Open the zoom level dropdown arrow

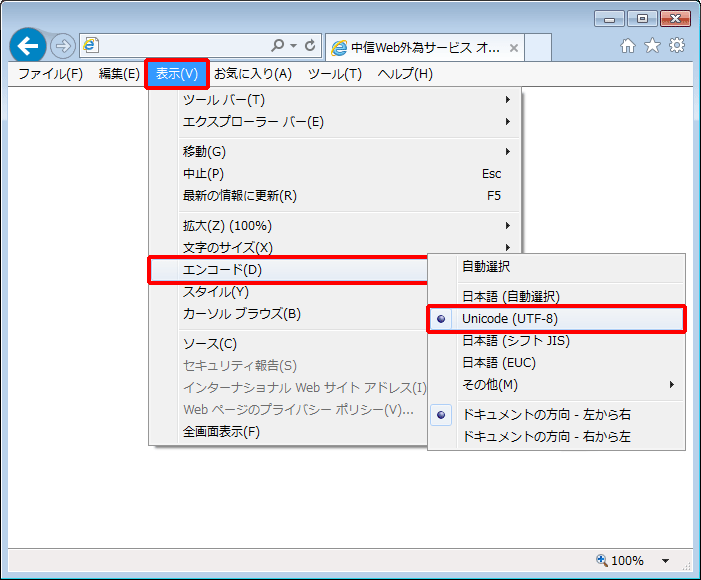click(665, 561)
